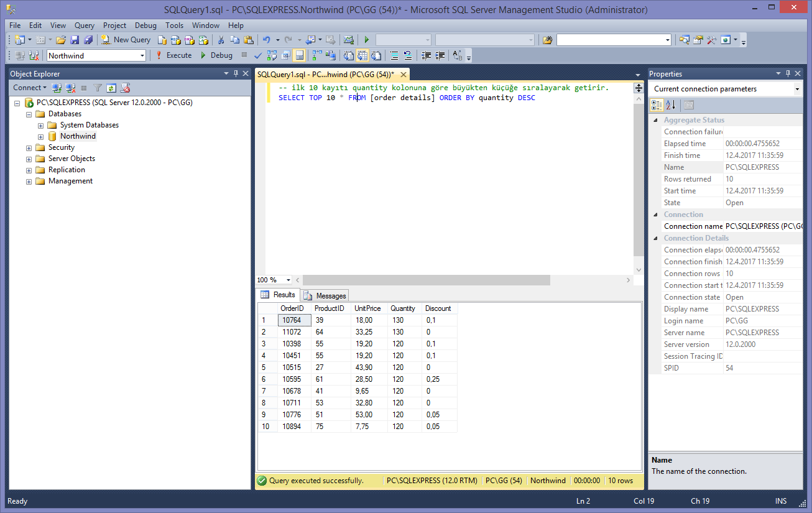Click the Open File folder icon
The image size is (812, 513).
pos(61,40)
